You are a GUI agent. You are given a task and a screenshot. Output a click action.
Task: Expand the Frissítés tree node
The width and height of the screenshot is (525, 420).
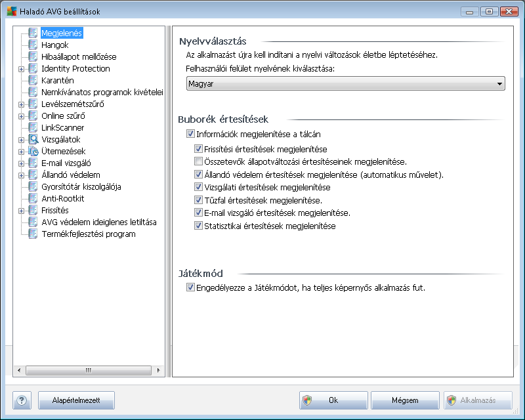pyautogui.click(x=21, y=211)
